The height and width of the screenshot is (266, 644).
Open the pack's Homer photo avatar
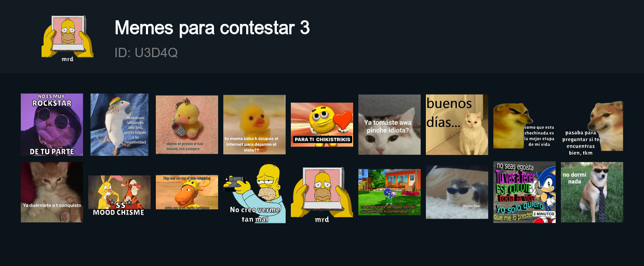tap(68, 36)
